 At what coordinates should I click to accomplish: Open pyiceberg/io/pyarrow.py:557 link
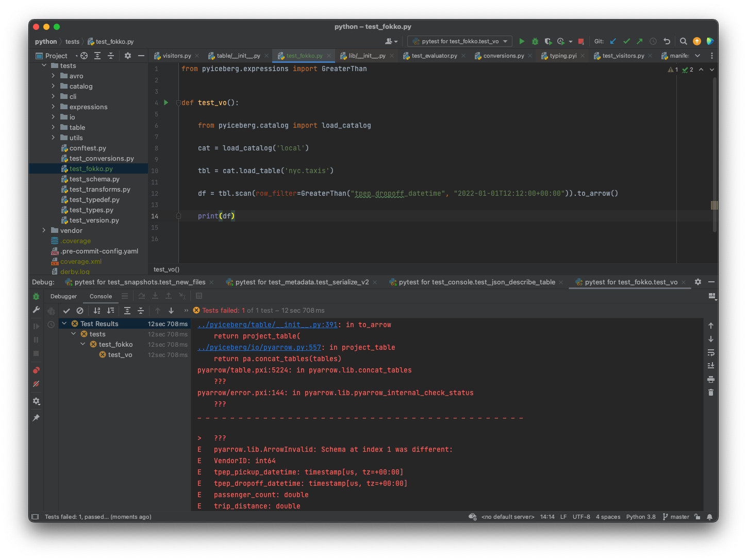pyautogui.click(x=259, y=347)
